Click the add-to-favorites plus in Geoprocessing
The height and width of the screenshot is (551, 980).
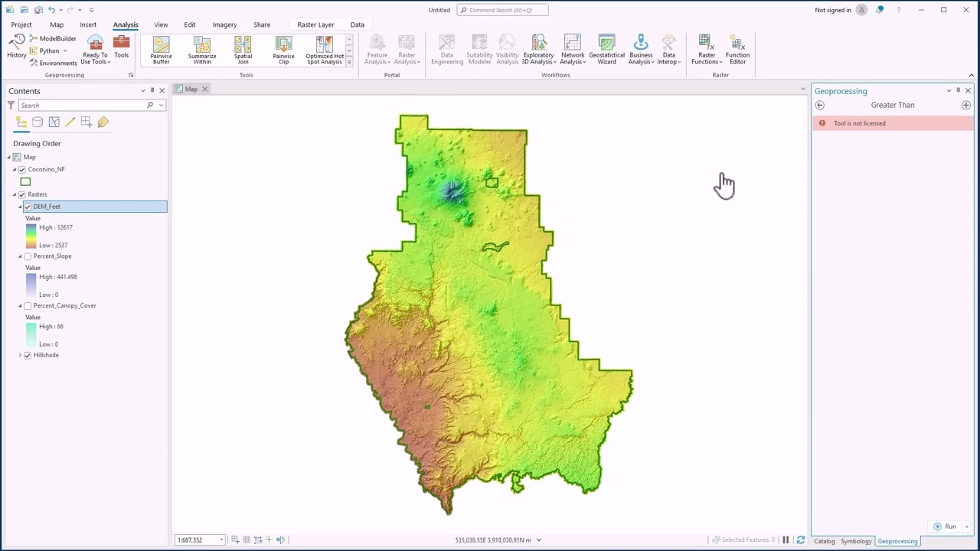pos(965,105)
